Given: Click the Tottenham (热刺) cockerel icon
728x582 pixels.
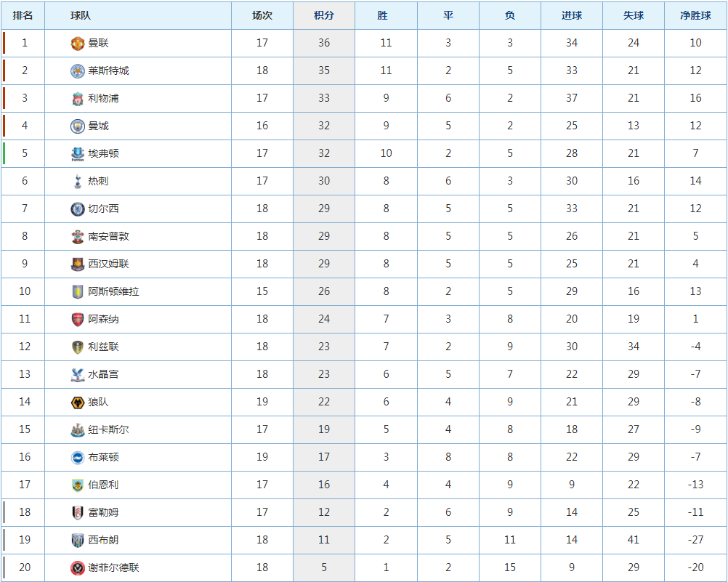Looking at the screenshot, I should coord(78,181).
